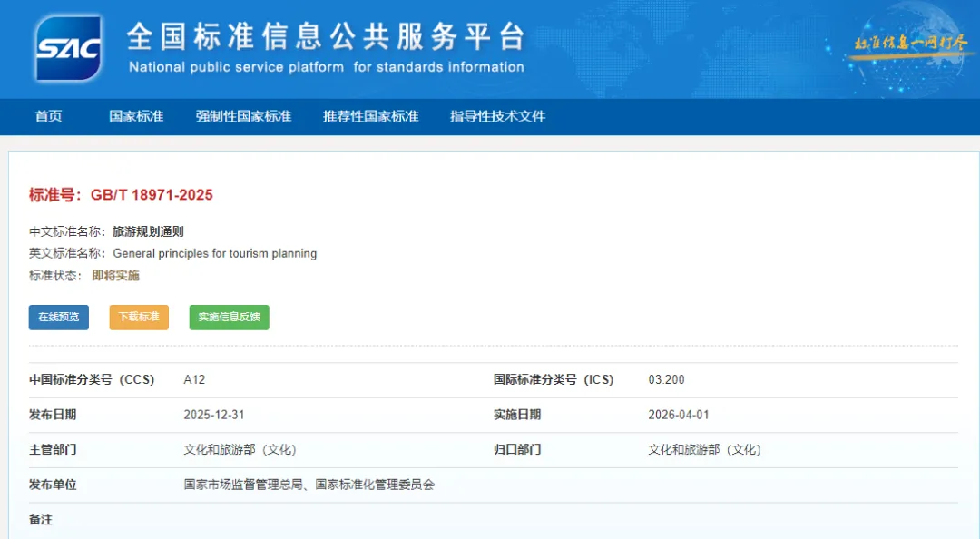Download the standard via 下载标准
980x539 pixels.
click(138, 317)
